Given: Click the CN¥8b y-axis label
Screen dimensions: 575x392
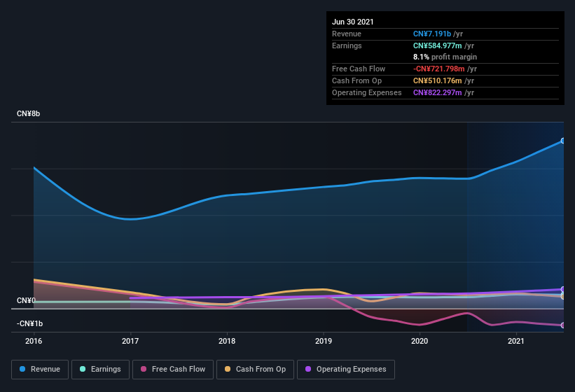Looking at the screenshot, I should 28,113.
